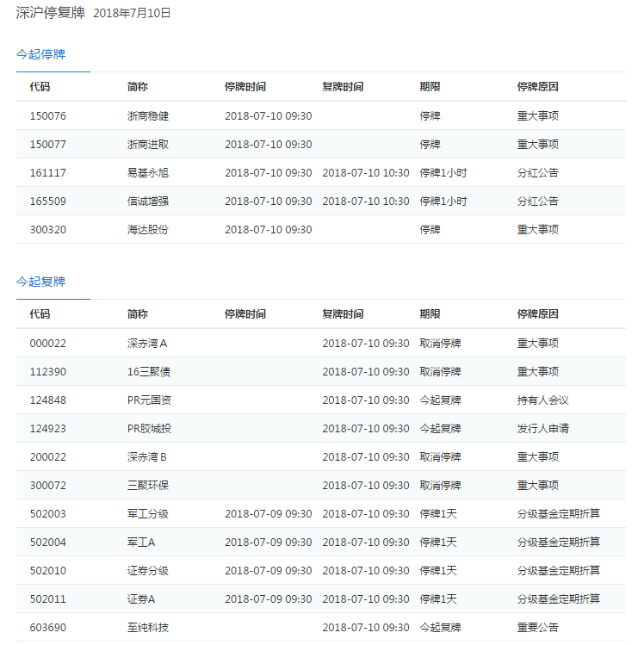The image size is (644, 645).
Task: Click the code 124923
Action: tap(47, 429)
